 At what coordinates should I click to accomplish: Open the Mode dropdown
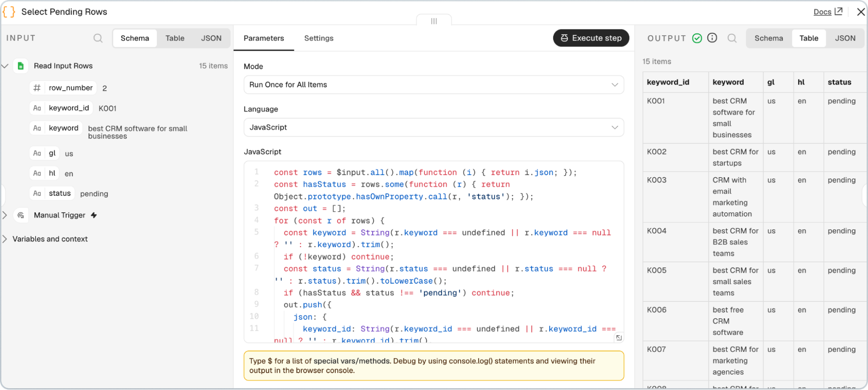click(434, 85)
